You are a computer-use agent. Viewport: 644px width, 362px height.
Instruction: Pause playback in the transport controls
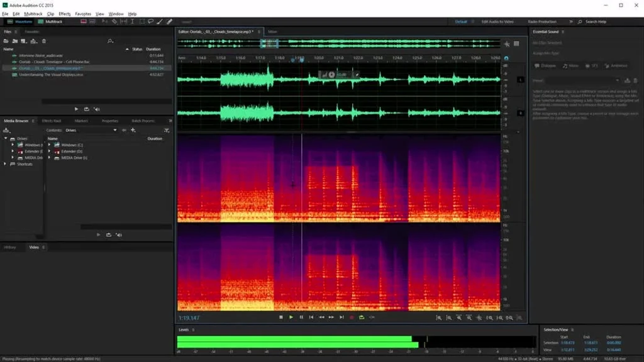(301, 317)
